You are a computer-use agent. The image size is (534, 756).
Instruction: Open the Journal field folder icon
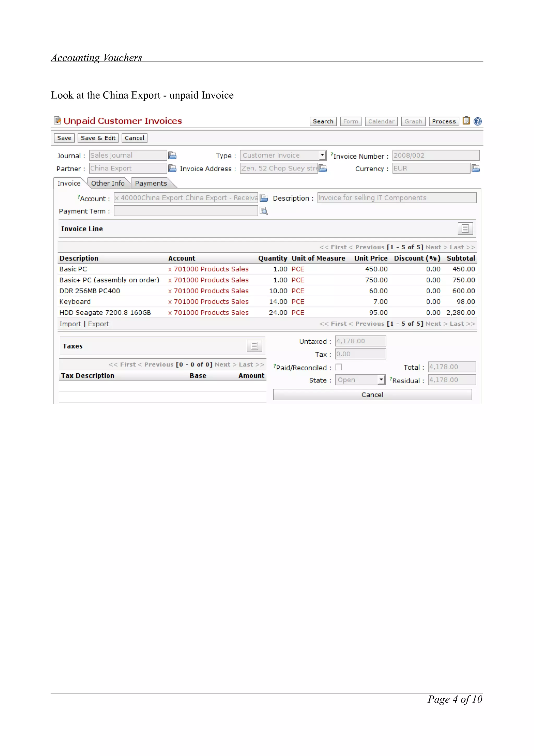click(172, 155)
